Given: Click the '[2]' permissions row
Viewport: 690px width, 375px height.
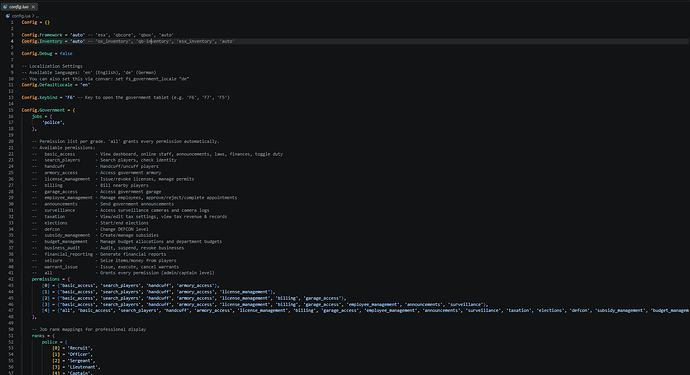Looking at the screenshot, I should pyautogui.click(x=194, y=298).
